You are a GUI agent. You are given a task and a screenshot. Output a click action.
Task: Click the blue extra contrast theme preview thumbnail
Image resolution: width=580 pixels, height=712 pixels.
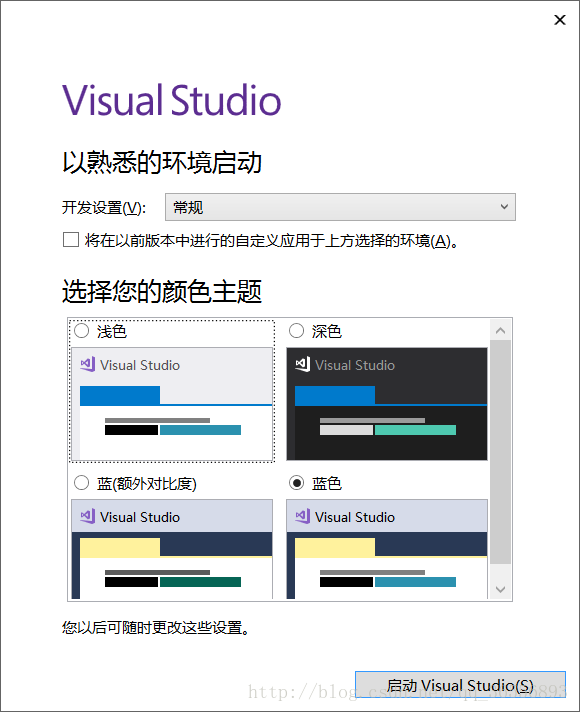coord(172,549)
